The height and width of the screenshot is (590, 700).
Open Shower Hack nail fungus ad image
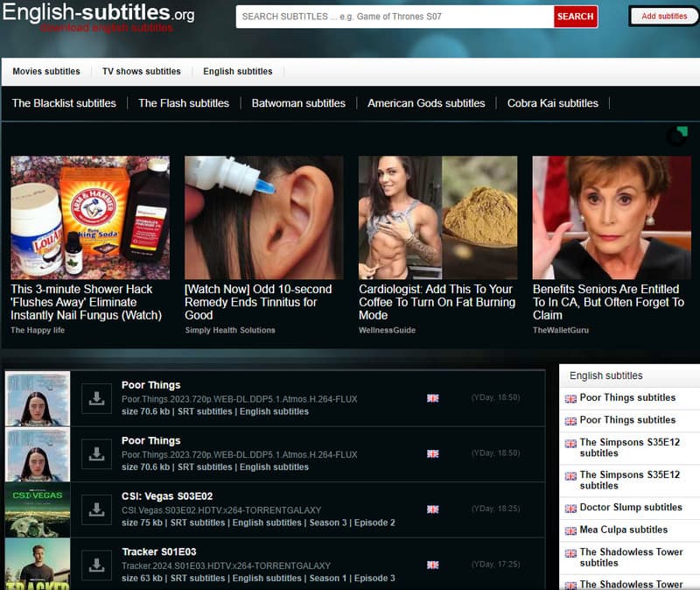point(90,217)
